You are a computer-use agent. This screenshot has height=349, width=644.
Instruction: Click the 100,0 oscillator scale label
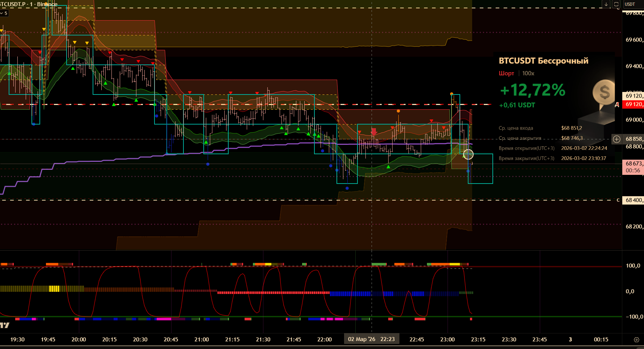point(633,266)
